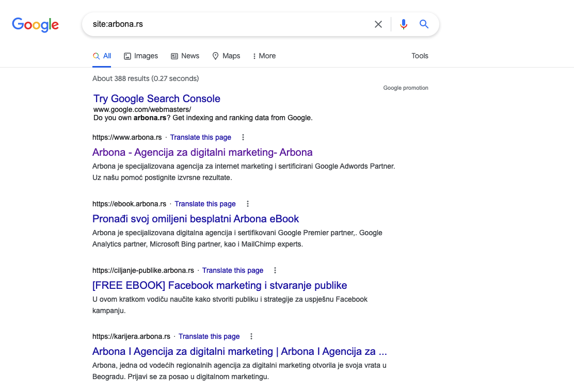Switch to the Maps tab
This screenshot has width=574, height=392.
pyautogui.click(x=226, y=56)
